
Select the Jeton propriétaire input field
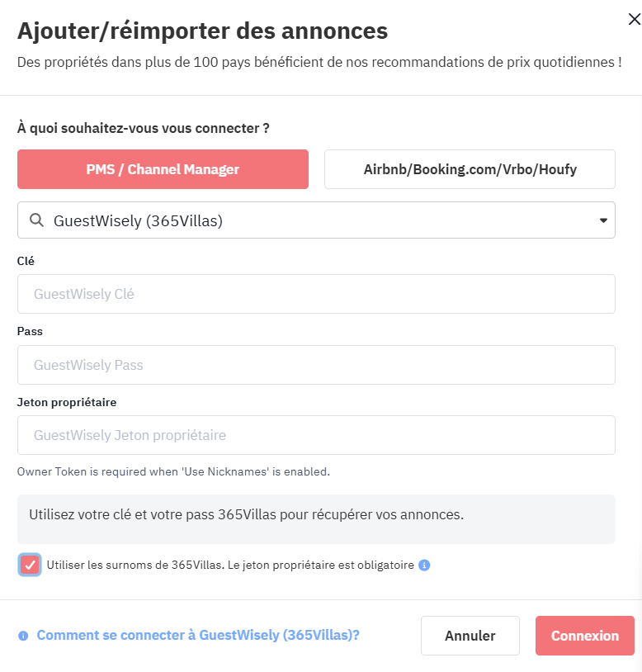[x=316, y=435]
